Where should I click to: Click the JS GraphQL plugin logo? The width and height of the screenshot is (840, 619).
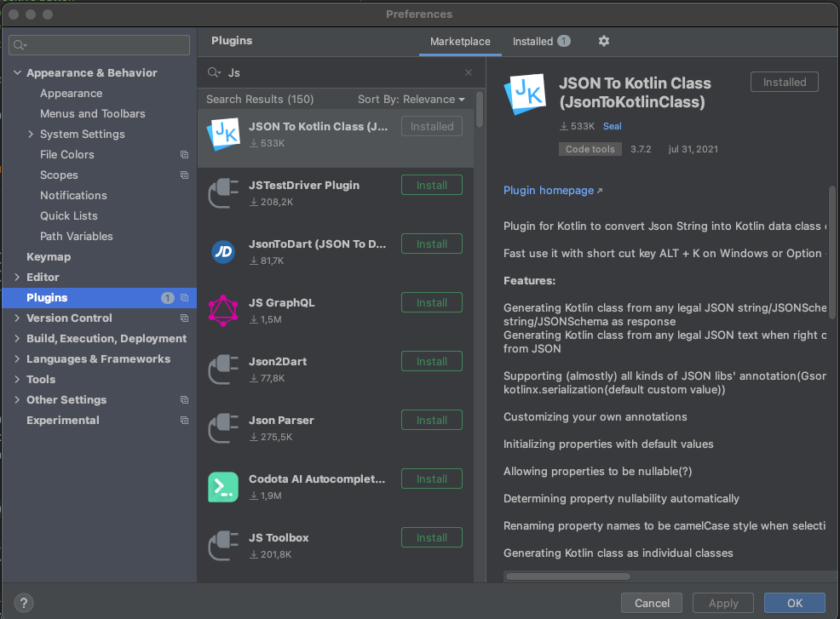(222, 310)
